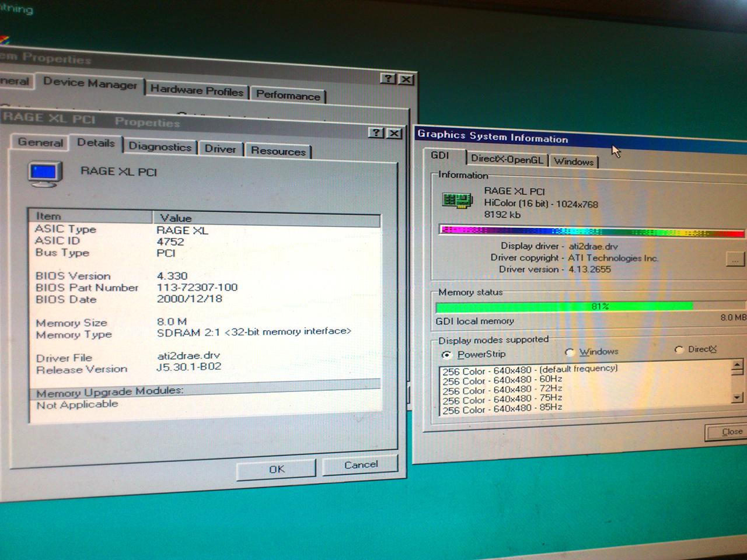Click the 8192 kb memory text
This screenshot has width=747, height=560.
point(502,215)
